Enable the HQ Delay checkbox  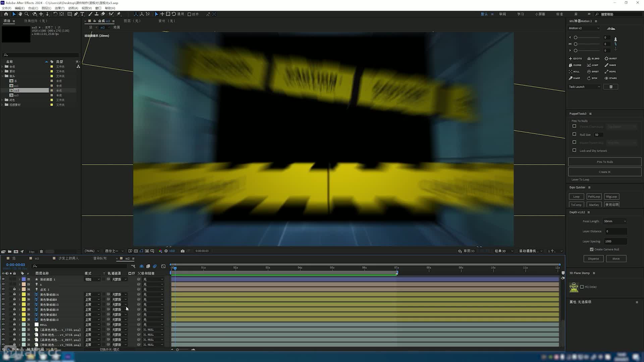(582, 287)
